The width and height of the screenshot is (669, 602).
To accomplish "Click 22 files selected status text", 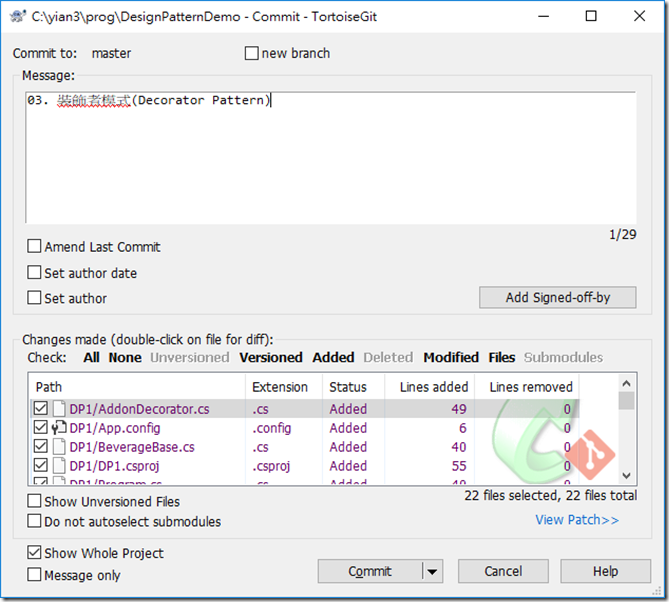I will [x=550, y=495].
